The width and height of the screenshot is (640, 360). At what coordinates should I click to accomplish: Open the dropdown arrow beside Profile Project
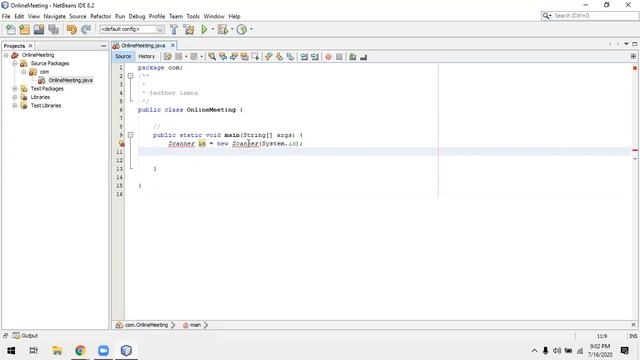[x=251, y=29]
